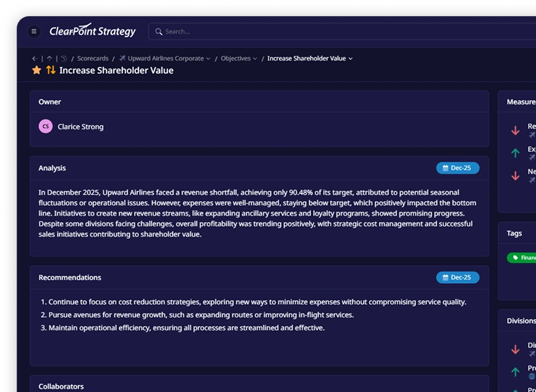Open recent history clock icon
This screenshot has width=536, height=392.
tap(64, 59)
